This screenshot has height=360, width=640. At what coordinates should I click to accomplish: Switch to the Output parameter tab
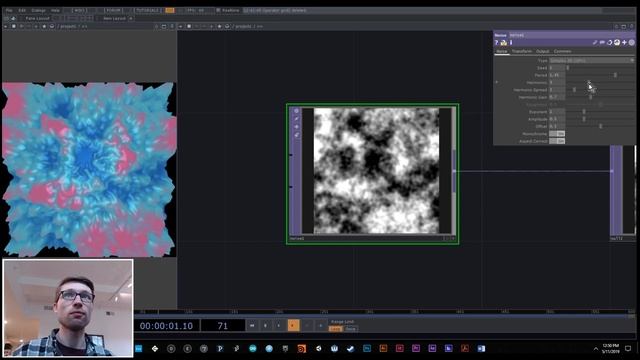(542, 51)
